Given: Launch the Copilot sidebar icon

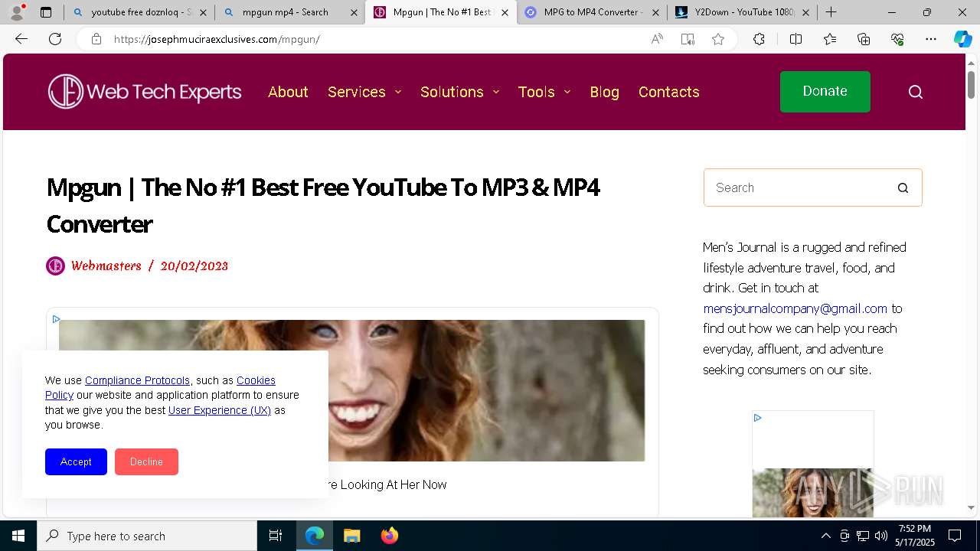Looking at the screenshot, I should [x=962, y=39].
